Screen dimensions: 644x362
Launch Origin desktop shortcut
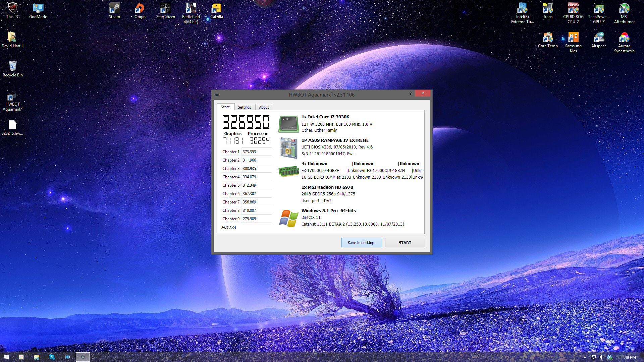point(140,11)
